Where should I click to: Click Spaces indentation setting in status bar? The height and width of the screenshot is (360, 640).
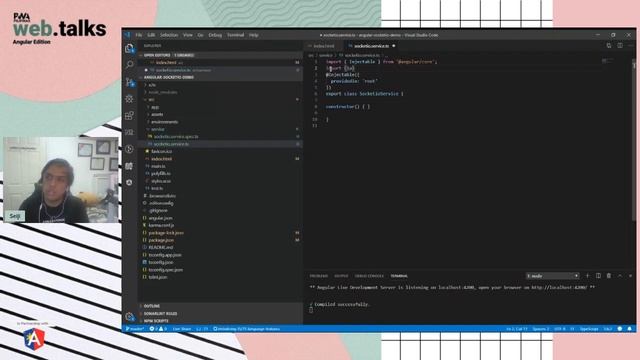pos(541,329)
